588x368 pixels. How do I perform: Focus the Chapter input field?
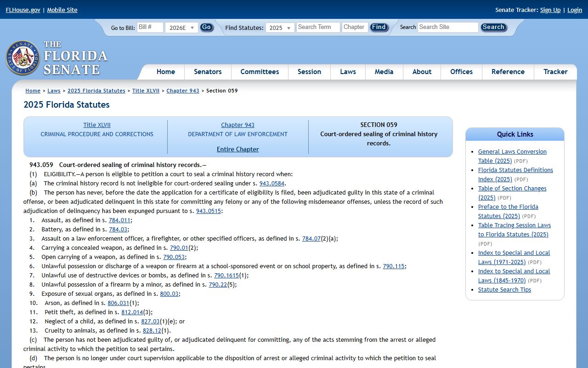point(355,27)
